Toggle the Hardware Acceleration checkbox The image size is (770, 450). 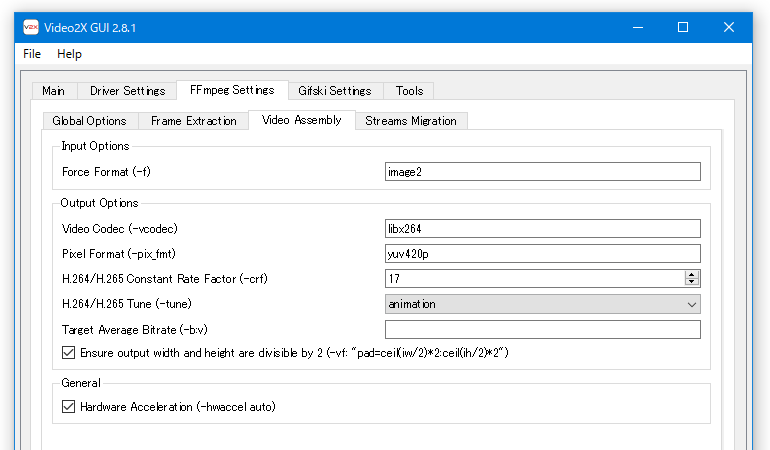[69, 407]
